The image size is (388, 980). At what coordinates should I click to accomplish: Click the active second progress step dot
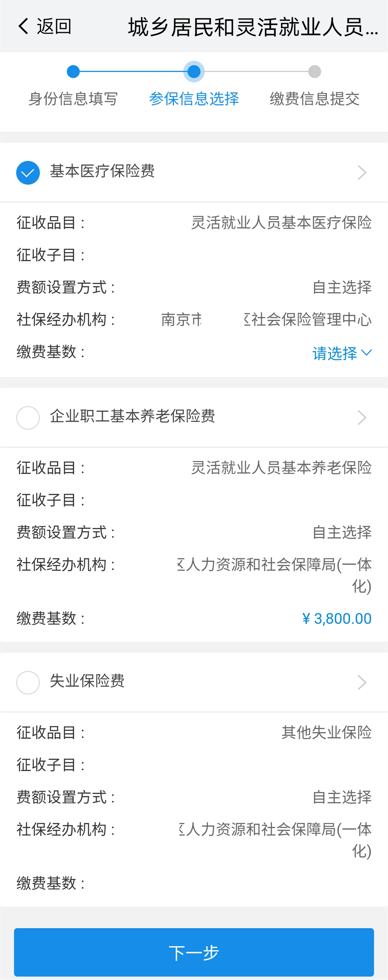tap(194, 71)
